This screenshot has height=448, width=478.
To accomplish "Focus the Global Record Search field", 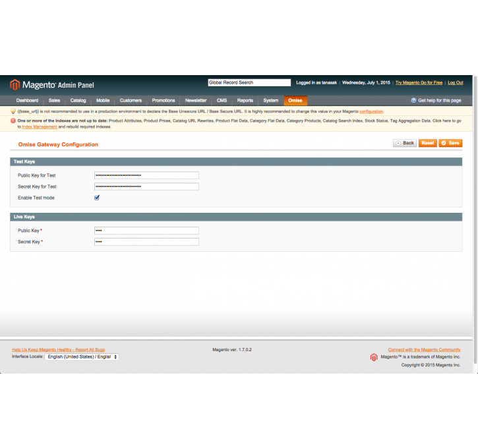I will [x=249, y=82].
